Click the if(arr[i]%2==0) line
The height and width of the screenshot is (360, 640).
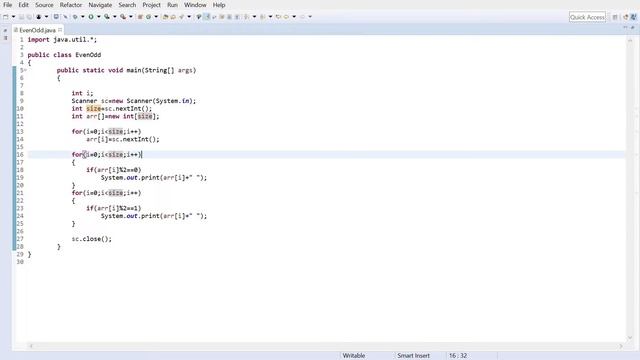pos(113,170)
